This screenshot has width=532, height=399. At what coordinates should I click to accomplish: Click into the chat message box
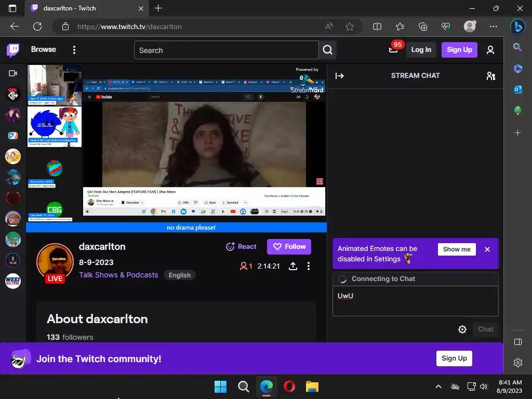point(415,301)
